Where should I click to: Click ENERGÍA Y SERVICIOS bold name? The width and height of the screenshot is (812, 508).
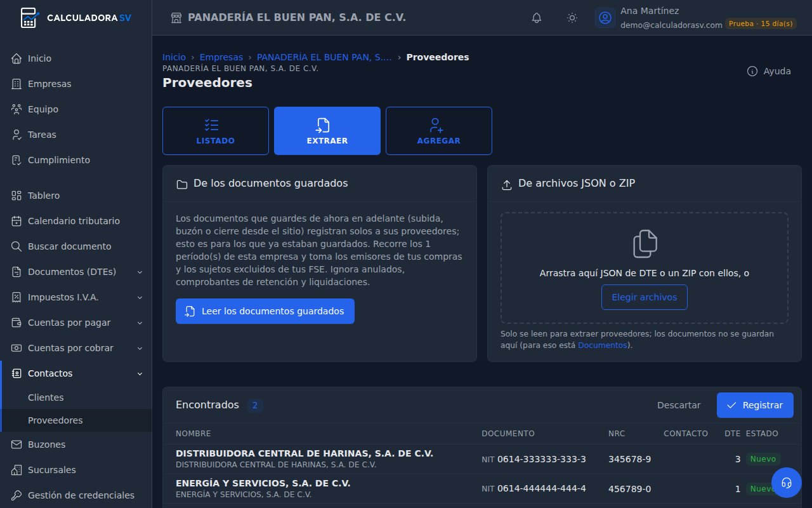point(263,483)
